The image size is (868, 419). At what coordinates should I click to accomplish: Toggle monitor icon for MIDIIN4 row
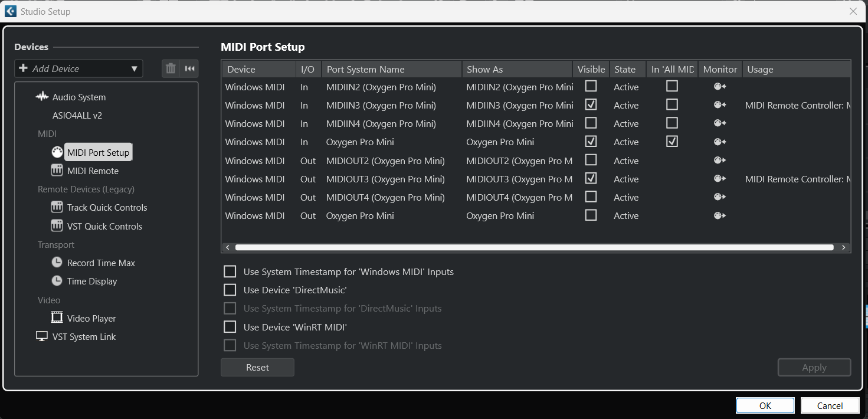click(720, 123)
